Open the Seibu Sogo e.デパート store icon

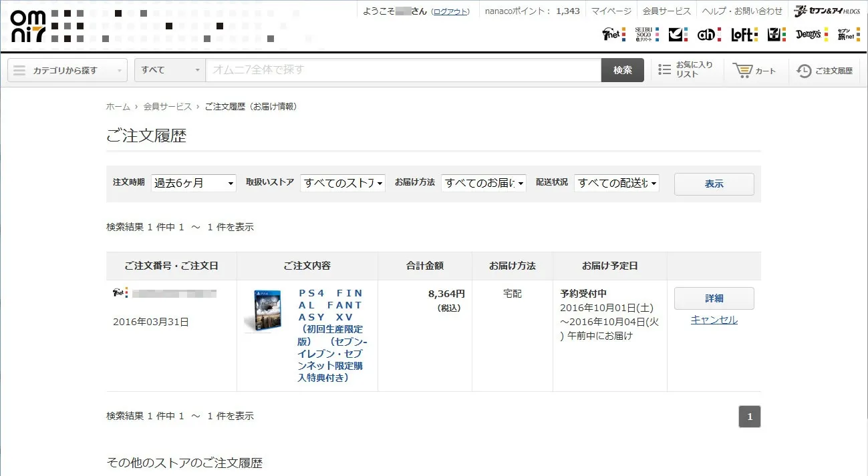tap(647, 34)
